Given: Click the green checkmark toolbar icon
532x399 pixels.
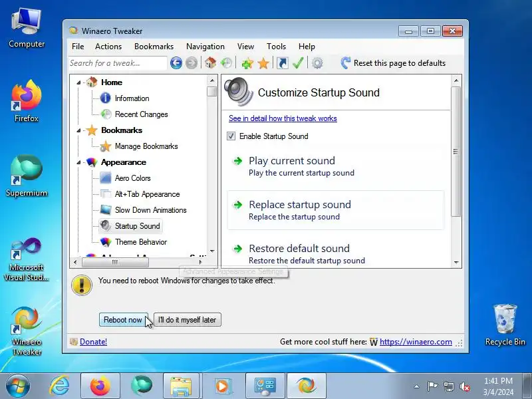Looking at the screenshot, I should (298, 63).
